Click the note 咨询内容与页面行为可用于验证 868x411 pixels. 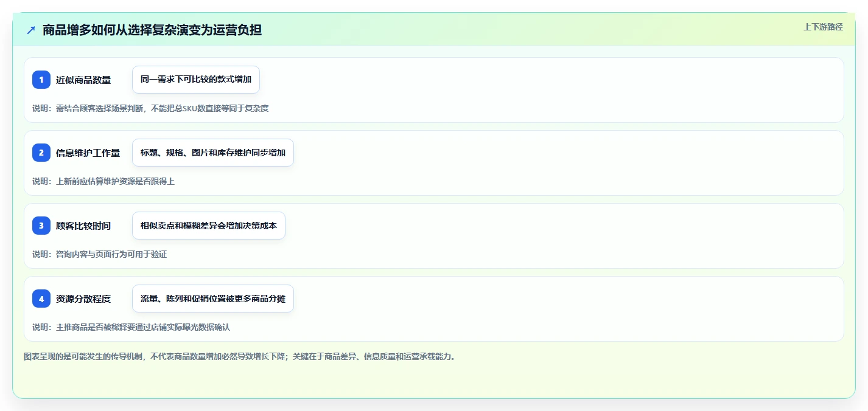[100, 254]
